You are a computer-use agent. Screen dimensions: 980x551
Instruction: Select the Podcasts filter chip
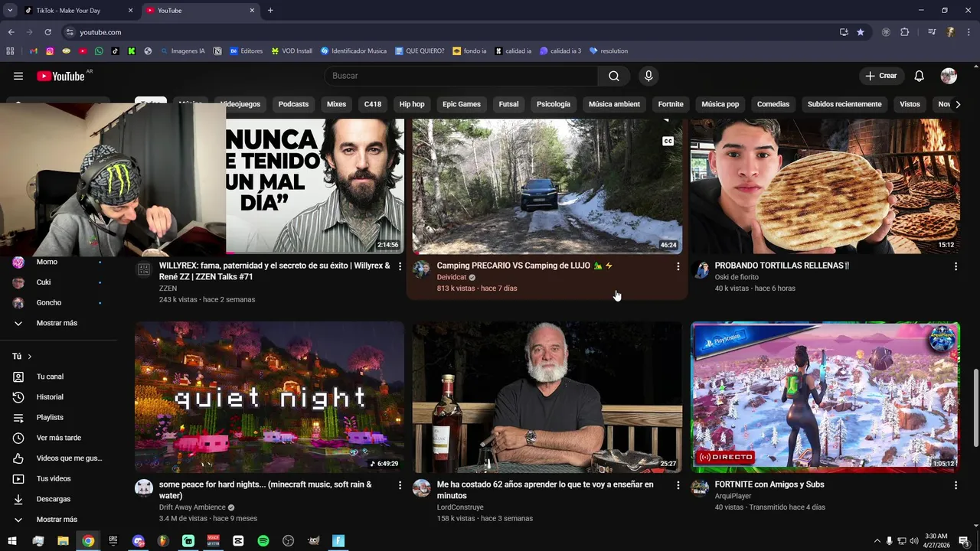[x=293, y=104]
